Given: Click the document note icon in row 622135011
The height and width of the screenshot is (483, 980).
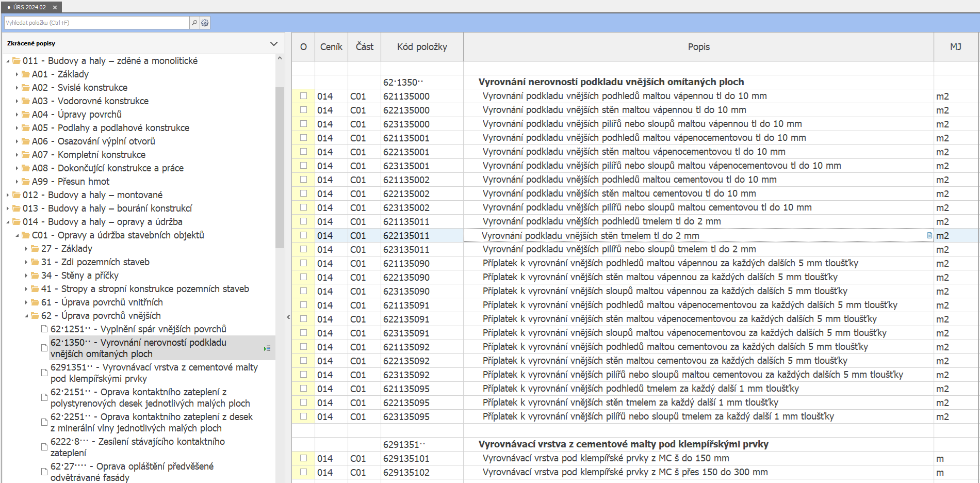Looking at the screenshot, I should coord(929,235).
